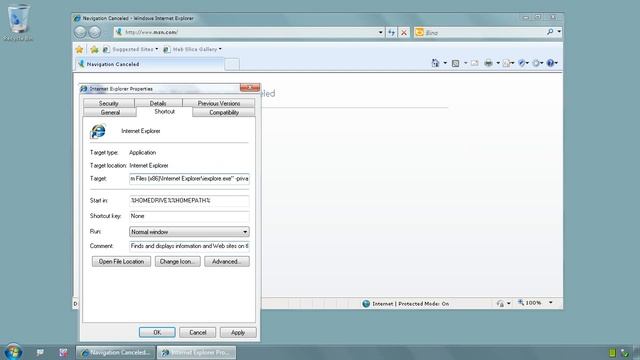Screen dimensions: 640x360
Task: Refresh the page in Internet Explorer
Action: point(391,32)
